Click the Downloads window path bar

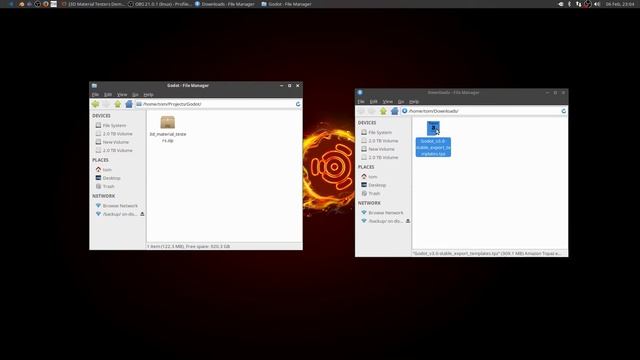pos(484,111)
